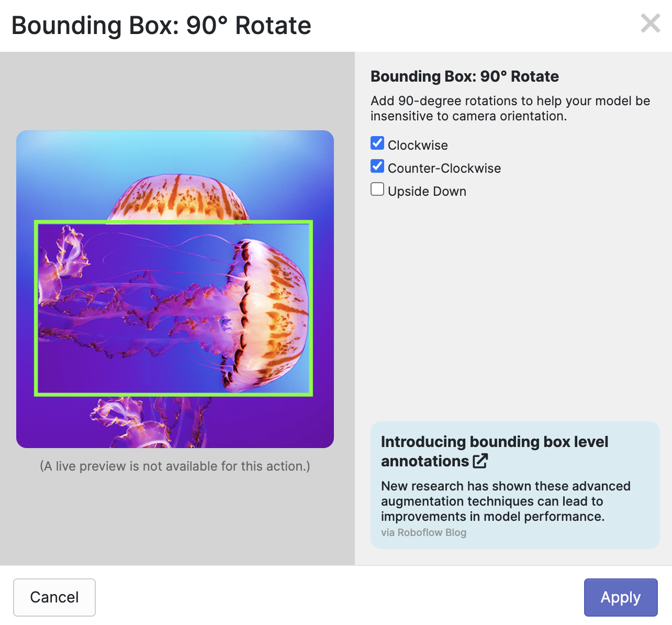Click the dialog title in the header
Screen dimensions: 672x625
click(161, 26)
